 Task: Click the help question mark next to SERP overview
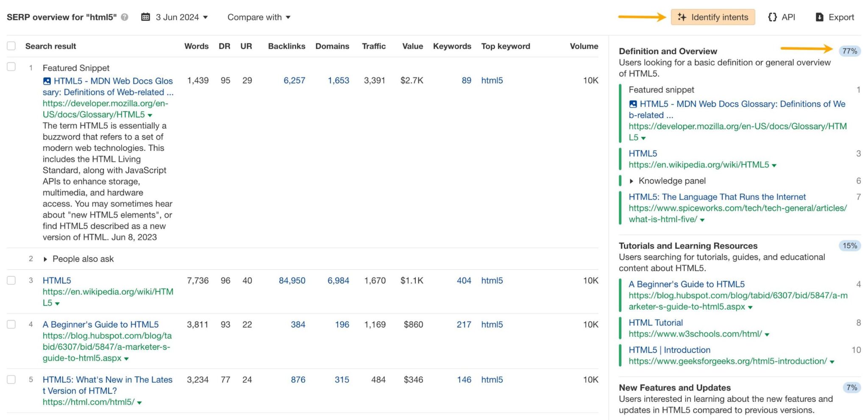(123, 17)
